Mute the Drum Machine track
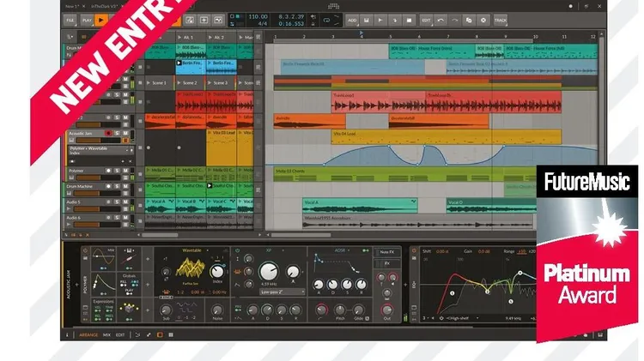This screenshot has width=644, height=361. coord(125,186)
